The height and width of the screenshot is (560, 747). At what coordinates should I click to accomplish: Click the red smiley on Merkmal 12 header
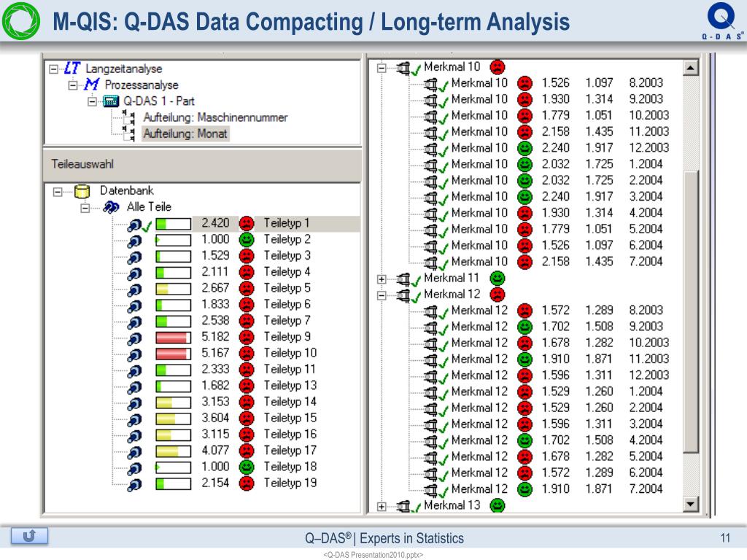498,295
